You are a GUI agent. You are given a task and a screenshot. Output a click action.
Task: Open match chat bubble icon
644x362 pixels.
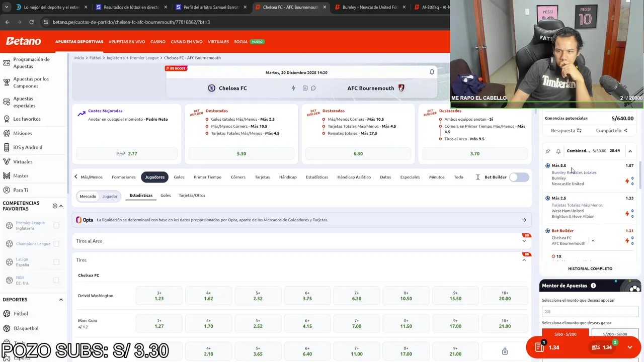click(313, 88)
